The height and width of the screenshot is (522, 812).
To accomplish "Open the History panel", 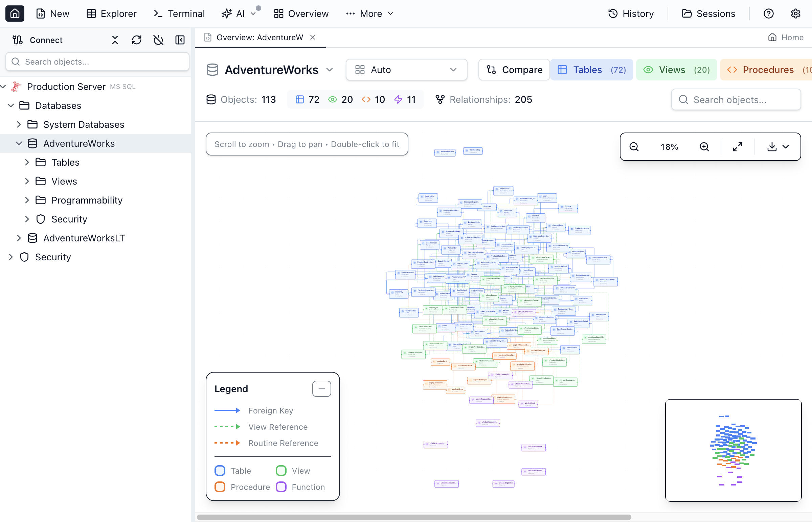I will point(631,14).
